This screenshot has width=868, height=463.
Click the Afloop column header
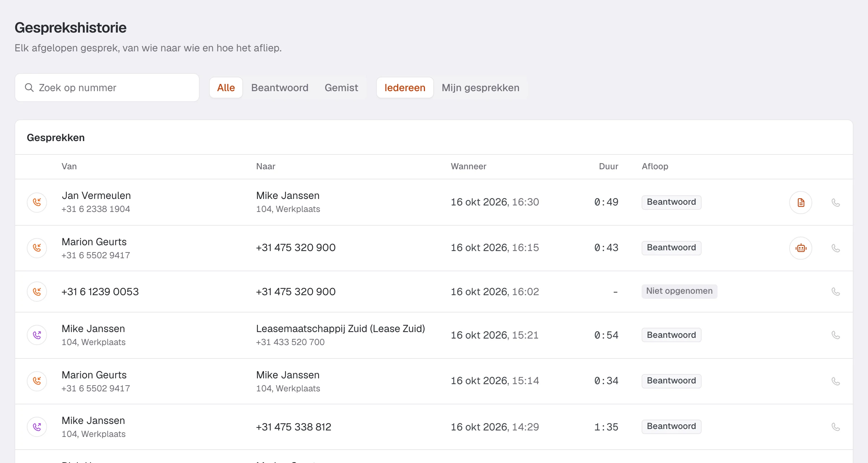(x=655, y=166)
